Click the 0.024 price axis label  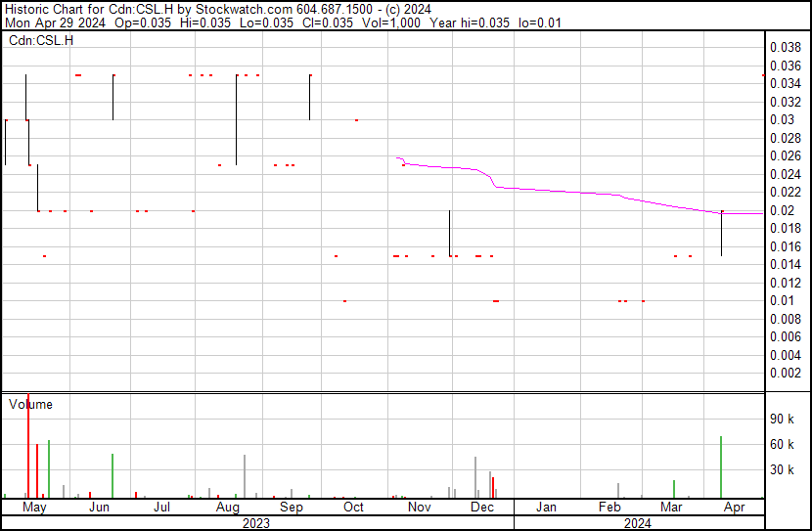click(785, 174)
